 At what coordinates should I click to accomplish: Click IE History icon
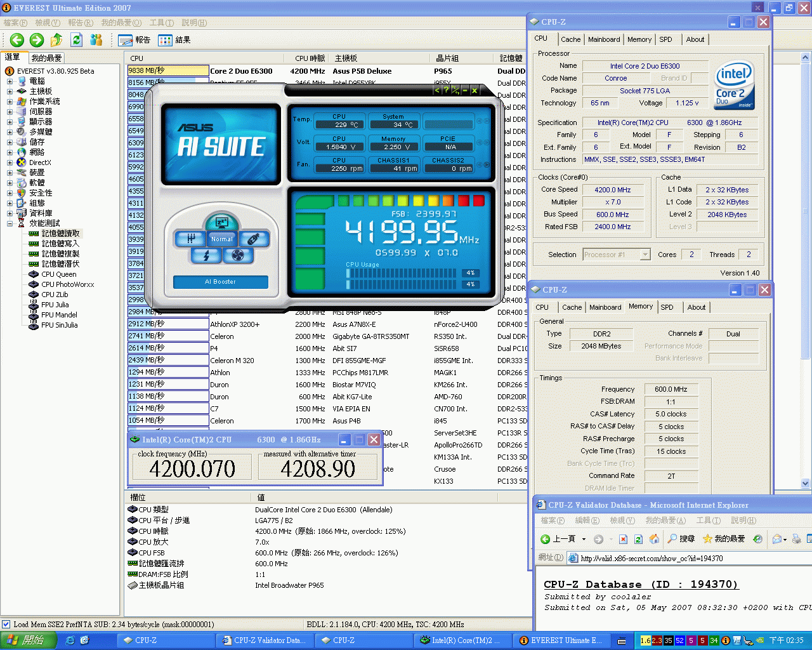757,539
